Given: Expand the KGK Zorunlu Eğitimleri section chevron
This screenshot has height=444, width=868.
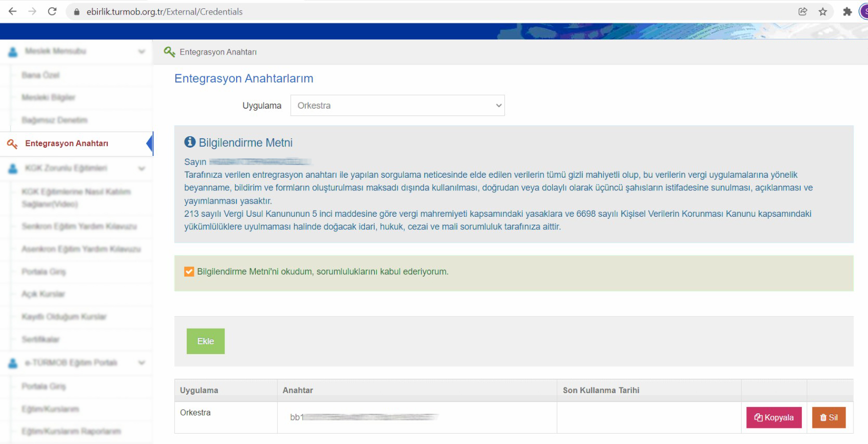Looking at the screenshot, I should point(141,168).
